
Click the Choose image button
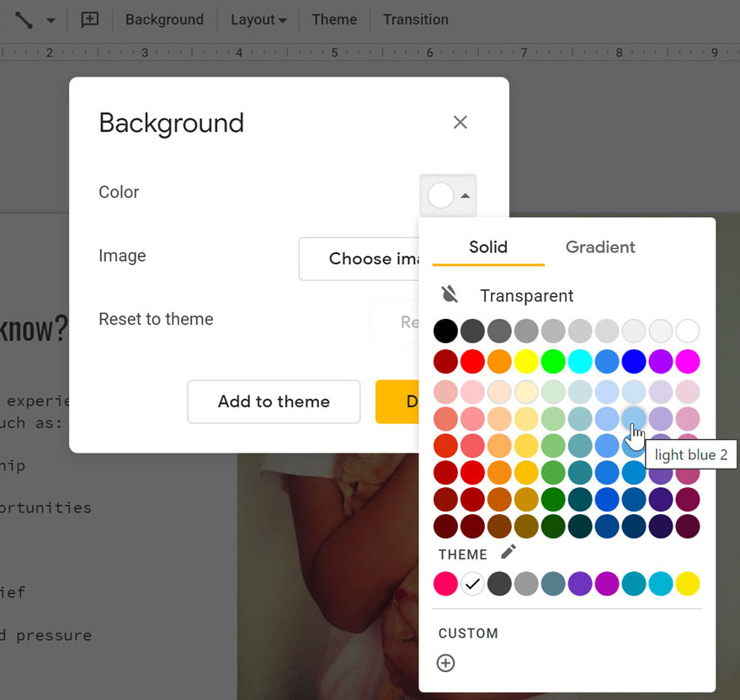tap(372, 258)
